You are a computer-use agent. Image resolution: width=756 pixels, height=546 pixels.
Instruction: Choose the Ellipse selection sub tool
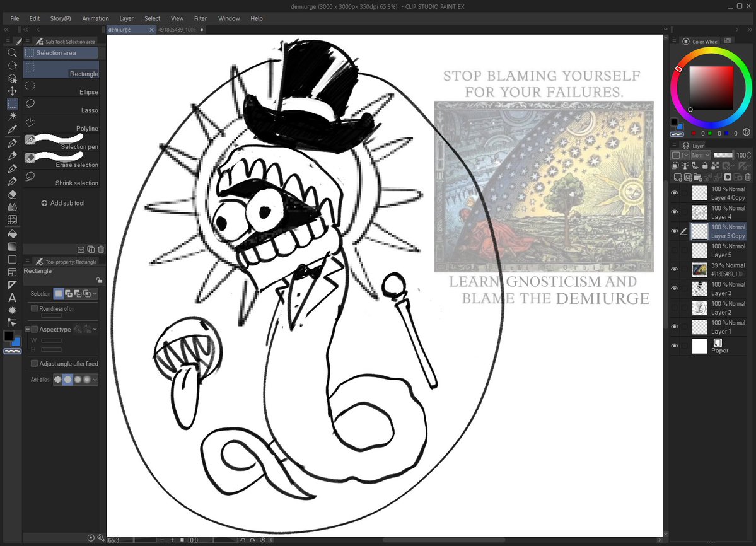pos(61,88)
